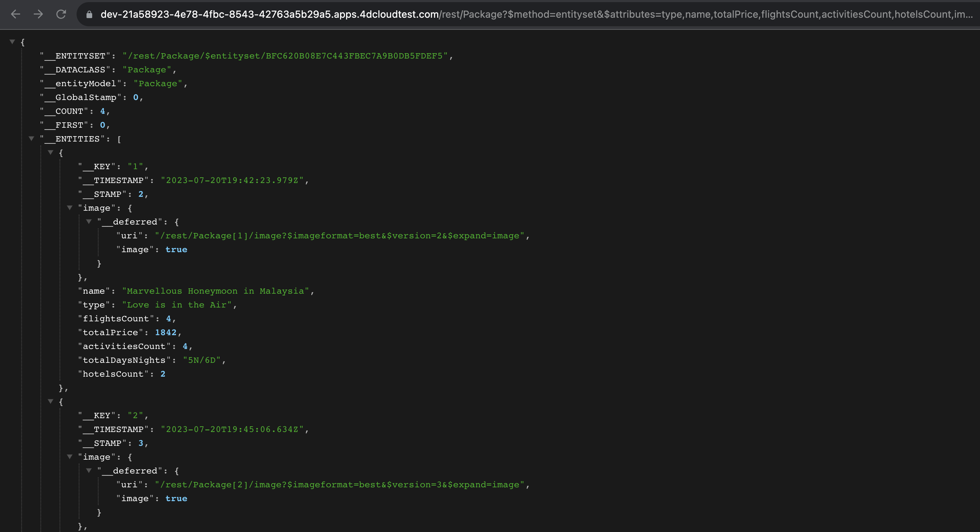Select the __GlobalStamp value 0

pos(136,98)
